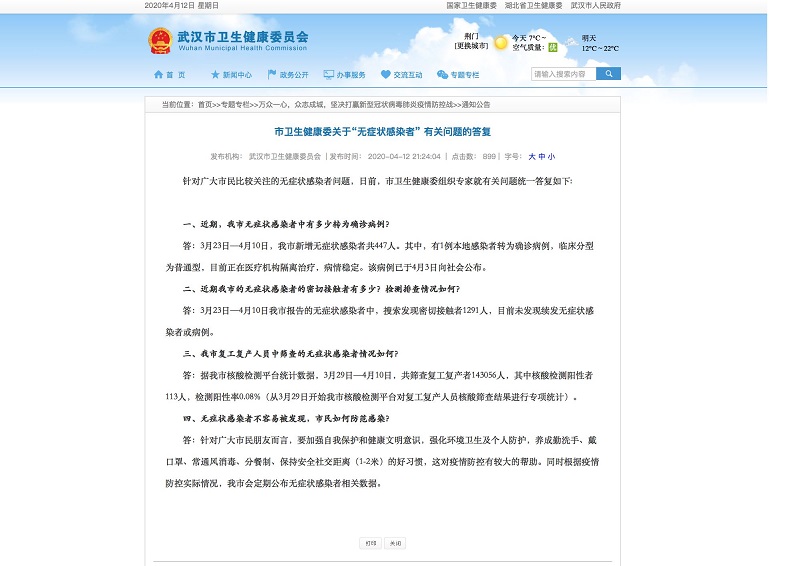Viewport: 800px width, 566px height.
Task: Click 发布机构: 武汉市卫生健康委员会 text
Action: (x=266, y=157)
